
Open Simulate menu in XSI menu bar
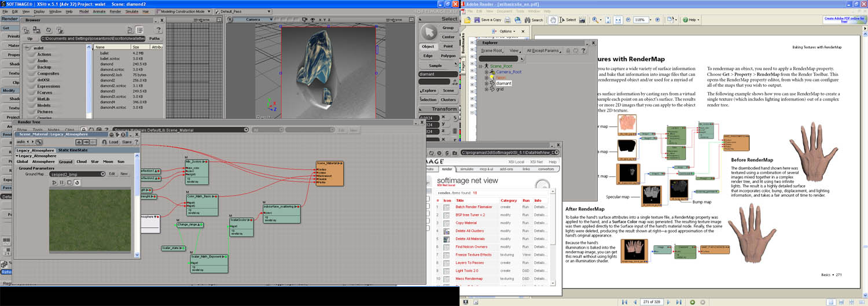(x=132, y=12)
